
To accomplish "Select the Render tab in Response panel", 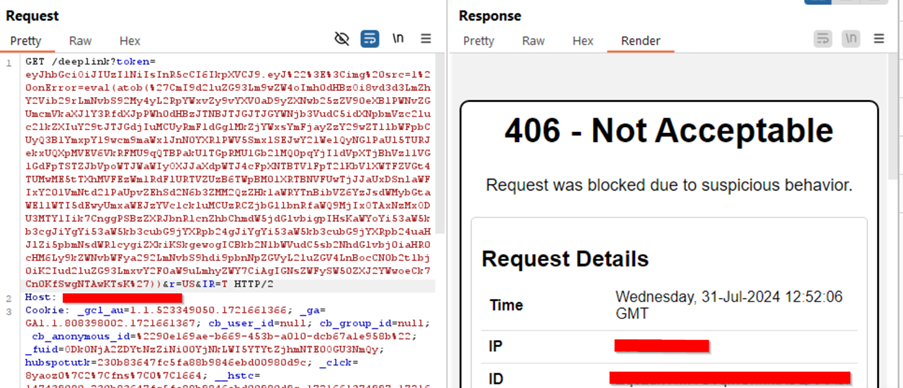I will (640, 41).
